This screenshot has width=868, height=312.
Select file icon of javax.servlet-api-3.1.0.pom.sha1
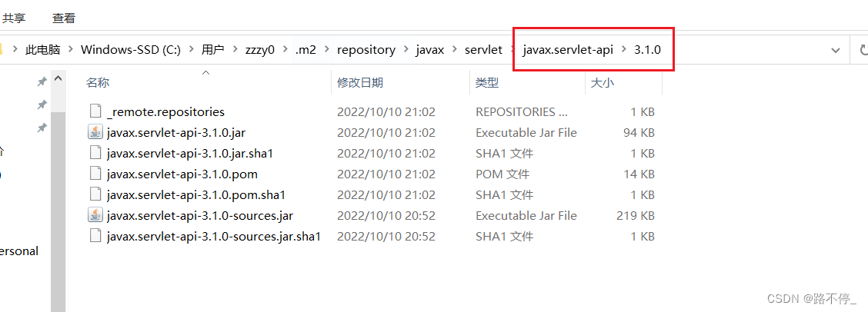[x=95, y=194]
